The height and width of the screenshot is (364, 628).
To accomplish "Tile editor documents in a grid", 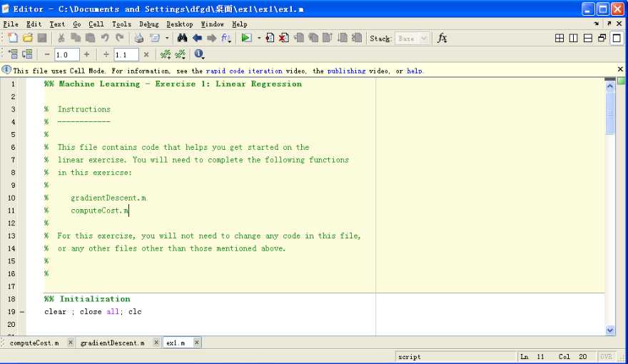I will 559,38.
